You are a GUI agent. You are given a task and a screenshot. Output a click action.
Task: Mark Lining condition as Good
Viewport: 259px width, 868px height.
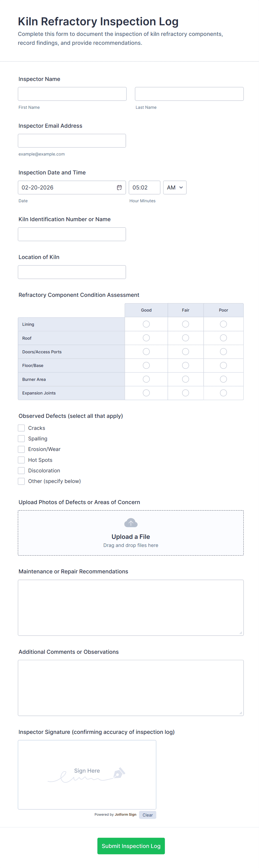click(x=146, y=324)
